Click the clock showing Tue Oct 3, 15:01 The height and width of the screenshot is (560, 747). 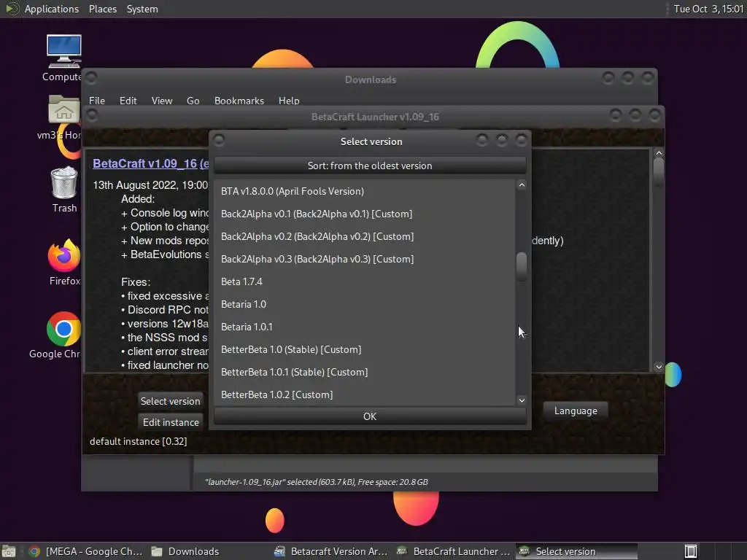[708, 9]
